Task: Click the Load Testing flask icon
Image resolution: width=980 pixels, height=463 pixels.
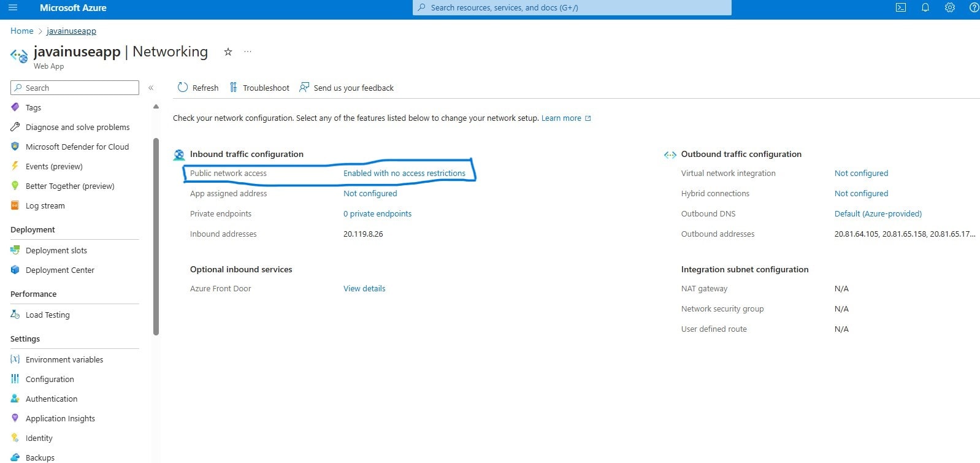Action: point(15,315)
